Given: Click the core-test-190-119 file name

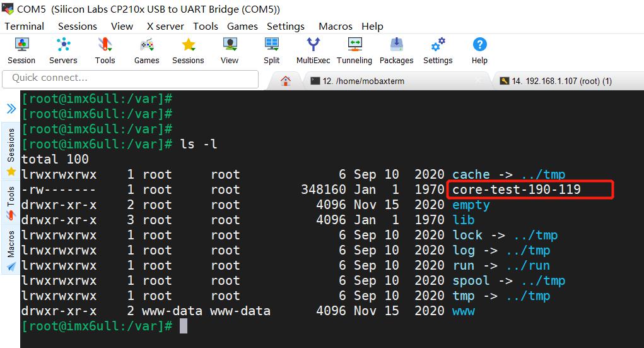Looking at the screenshot, I should point(517,189).
